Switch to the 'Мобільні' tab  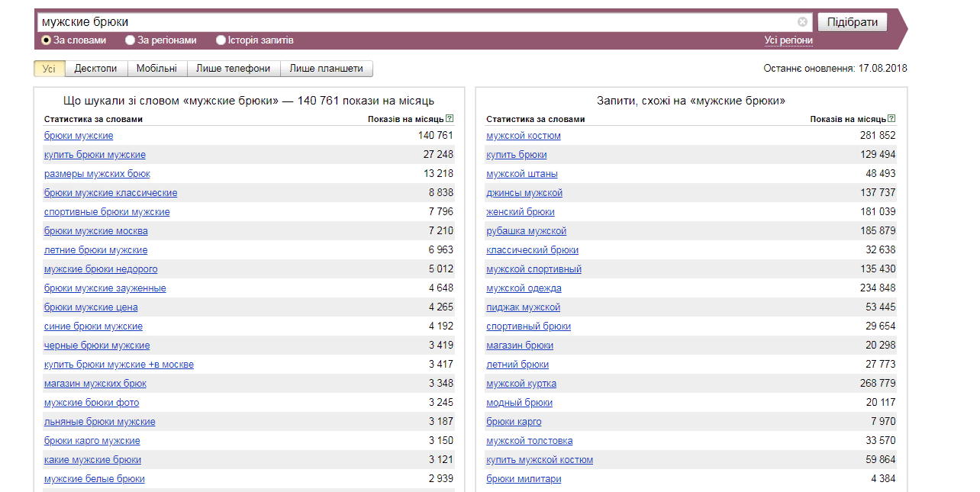(157, 69)
